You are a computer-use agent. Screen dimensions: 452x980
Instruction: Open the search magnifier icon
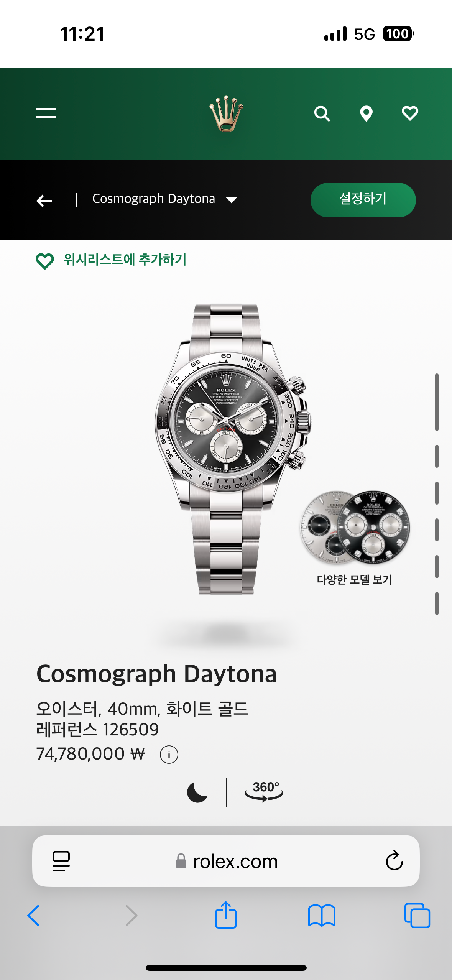(x=322, y=114)
